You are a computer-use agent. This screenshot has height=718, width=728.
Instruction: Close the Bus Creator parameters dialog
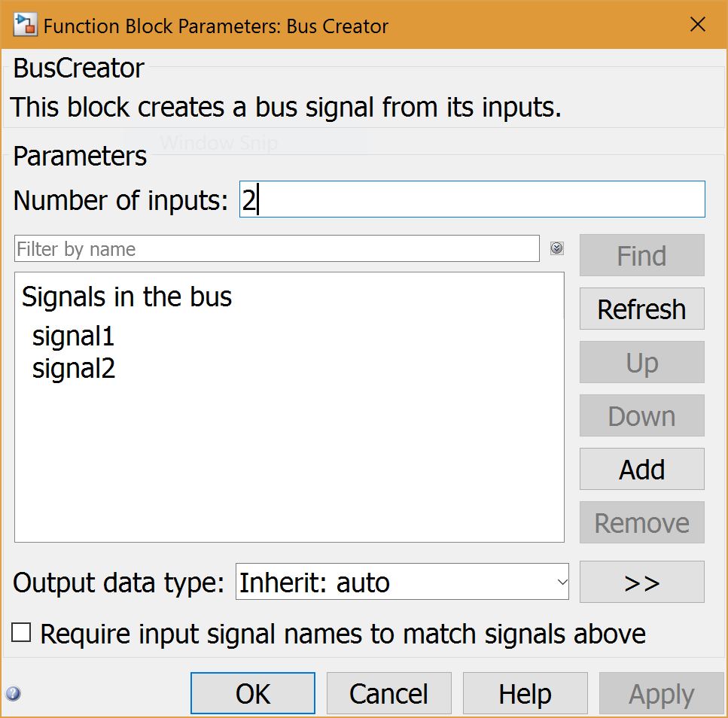(x=697, y=23)
